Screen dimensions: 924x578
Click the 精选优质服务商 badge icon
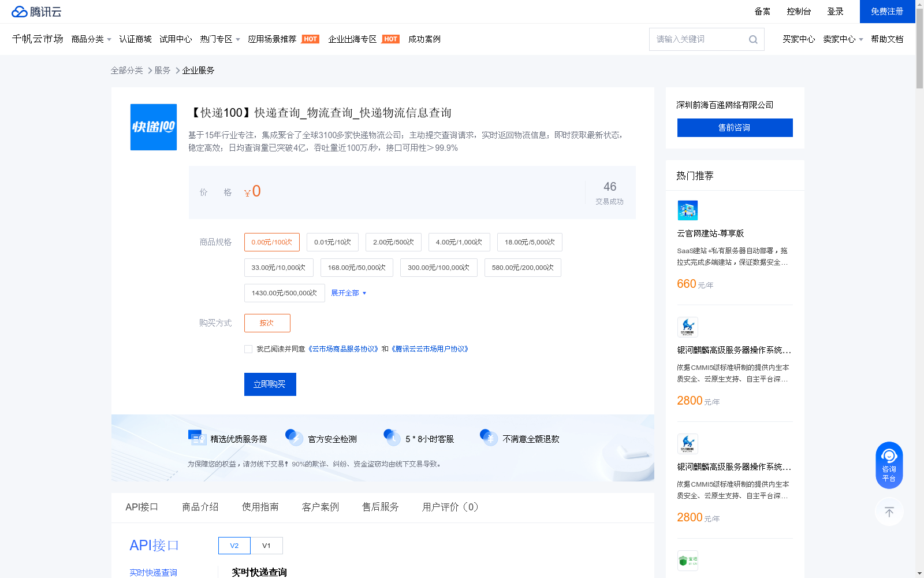[x=197, y=438]
